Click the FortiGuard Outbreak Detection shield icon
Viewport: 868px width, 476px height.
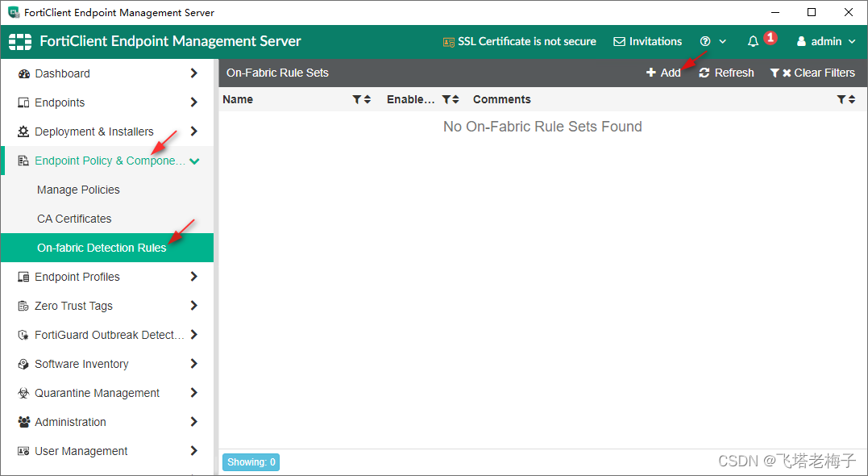coord(24,335)
